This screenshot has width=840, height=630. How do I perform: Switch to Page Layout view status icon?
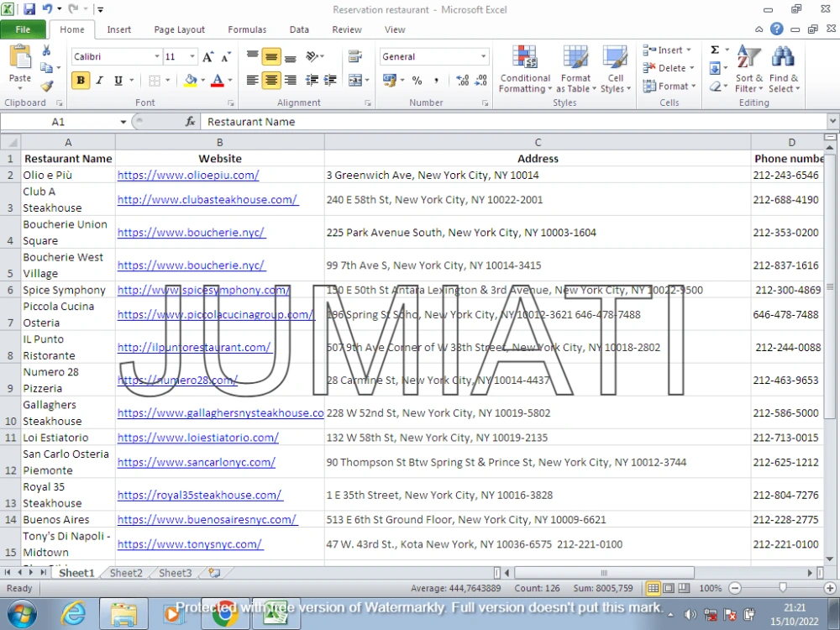(669, 588)
